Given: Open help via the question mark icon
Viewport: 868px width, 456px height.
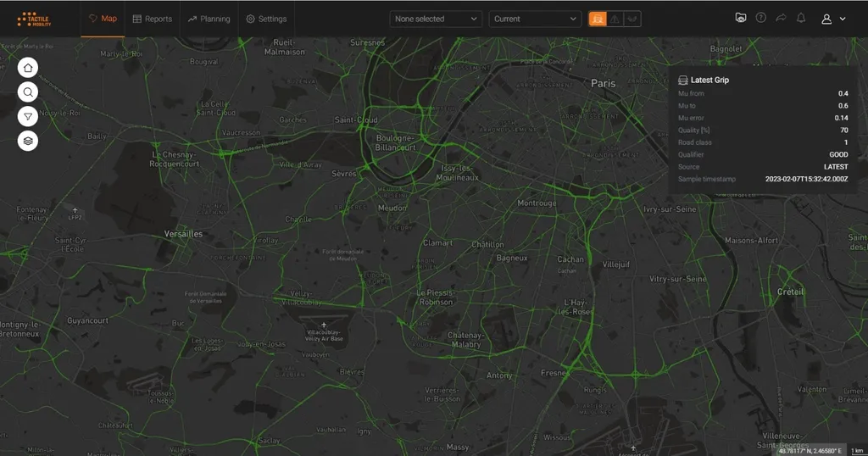Looking at the screenshot, I should (x=761, y=18).
